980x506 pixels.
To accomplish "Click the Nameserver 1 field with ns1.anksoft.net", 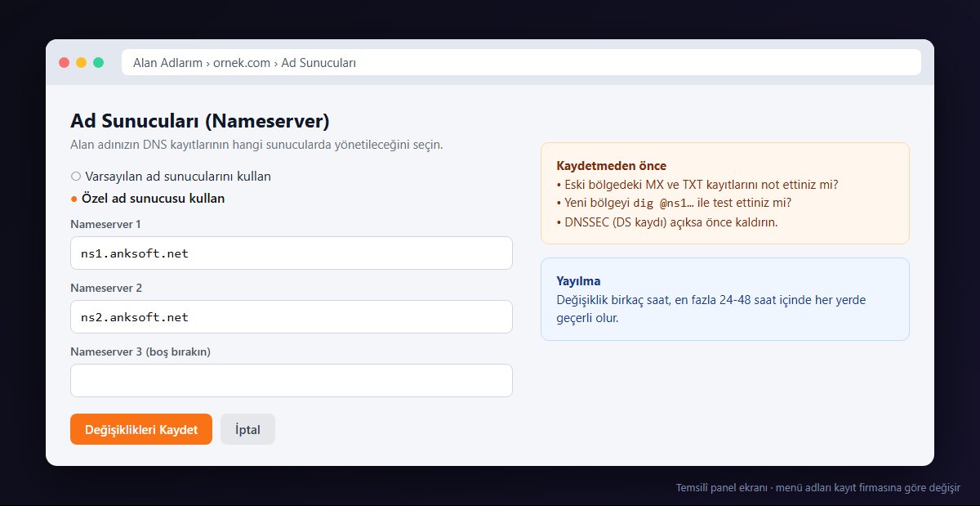I will 292,253.
